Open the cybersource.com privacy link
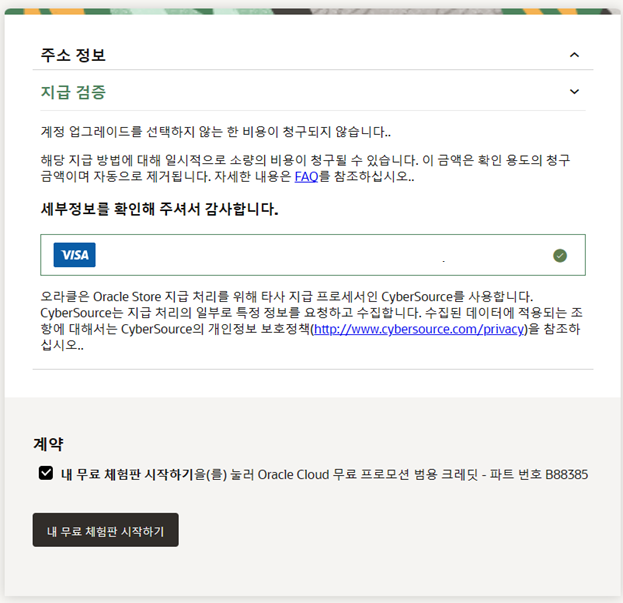Viewport: 623px width, 603px height. point(419,329)
